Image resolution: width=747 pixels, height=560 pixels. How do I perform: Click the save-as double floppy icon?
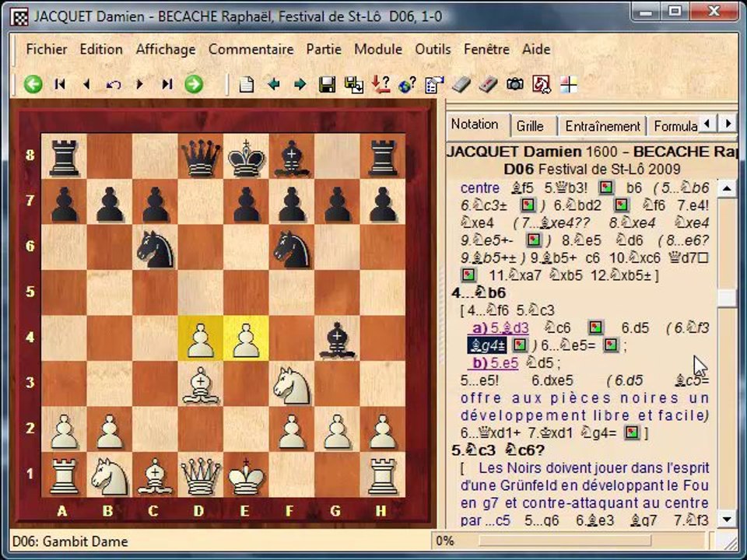(x=354, y=85)
